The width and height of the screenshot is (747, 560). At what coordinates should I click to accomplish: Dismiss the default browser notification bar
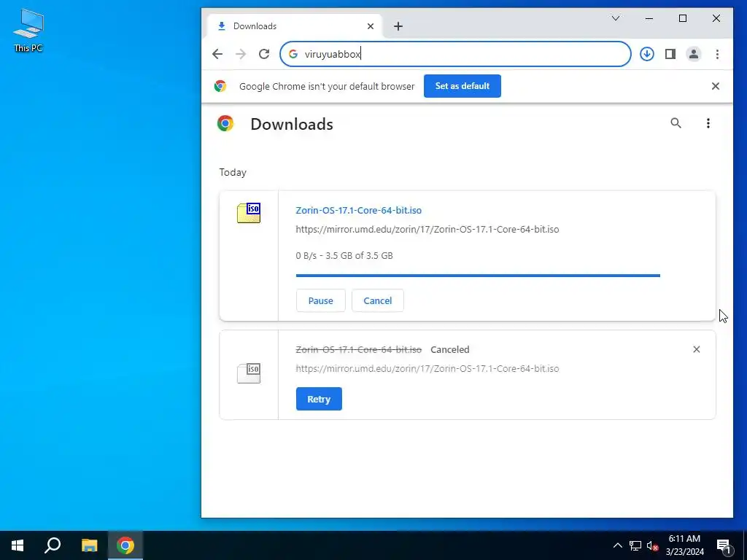click(715, 86)
